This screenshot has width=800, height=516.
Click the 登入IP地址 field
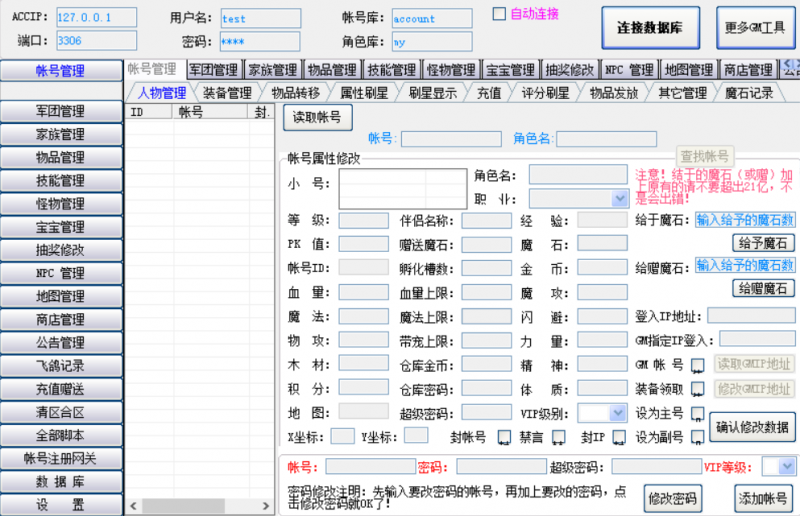tap(751, 315)
